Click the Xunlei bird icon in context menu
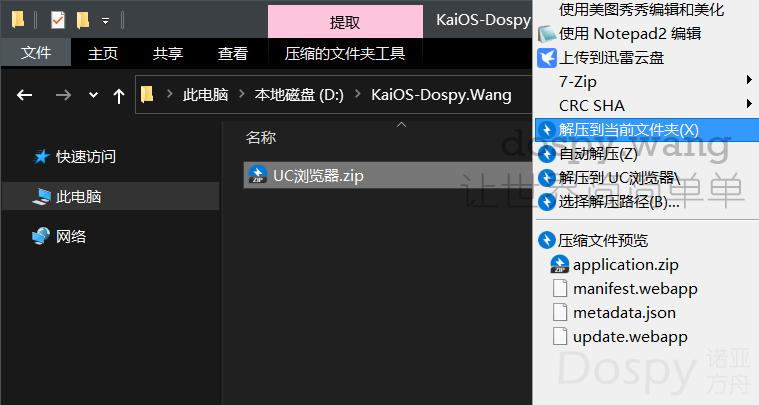759x405 pixels. click(x=547, y=58)
